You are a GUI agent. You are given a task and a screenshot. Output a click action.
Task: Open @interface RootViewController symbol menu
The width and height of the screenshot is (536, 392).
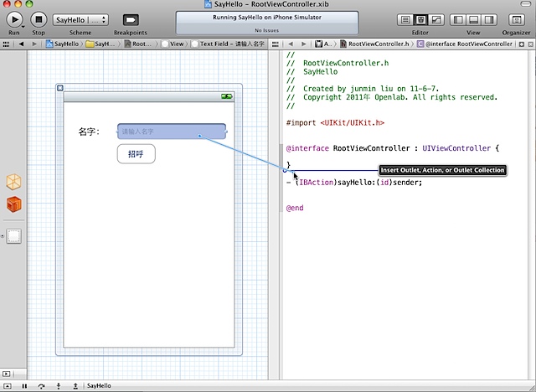pyautogui.click(x=465, y=44)
